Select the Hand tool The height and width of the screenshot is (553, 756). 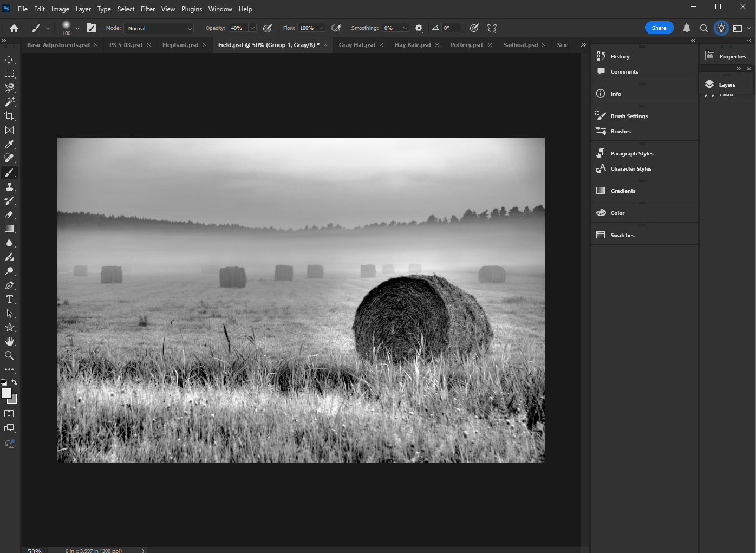(x=9, y=341)
